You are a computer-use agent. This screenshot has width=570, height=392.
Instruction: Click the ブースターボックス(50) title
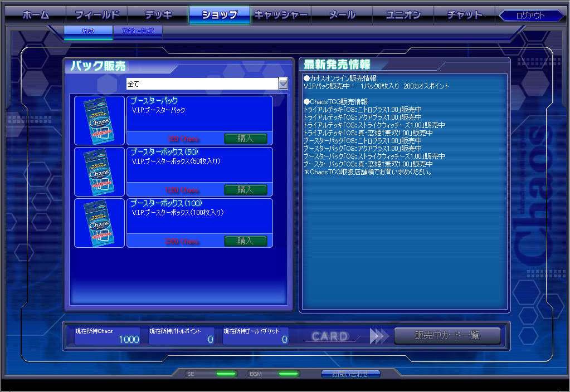coord(164,152)
